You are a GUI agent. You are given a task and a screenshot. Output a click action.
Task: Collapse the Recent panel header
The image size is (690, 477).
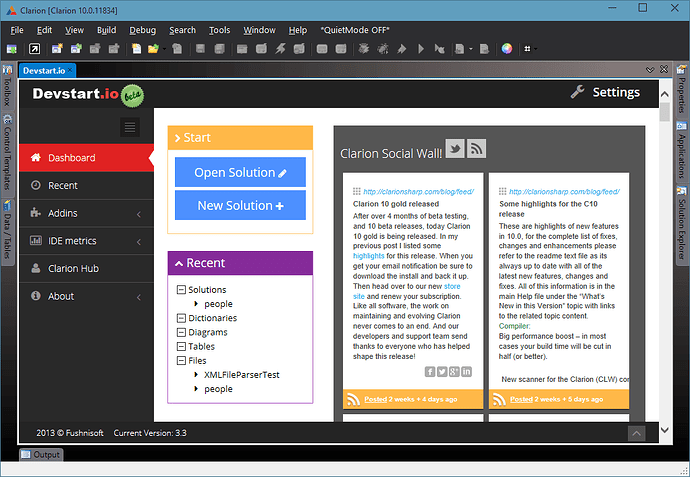240,263
